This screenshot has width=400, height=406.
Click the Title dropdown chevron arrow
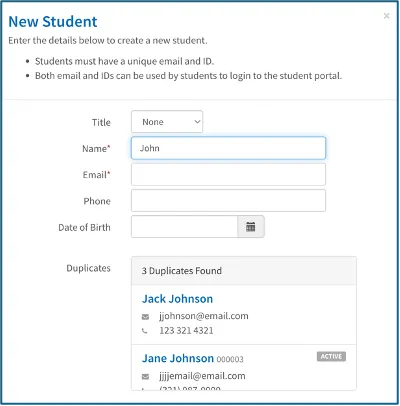[x=197, y=122]
